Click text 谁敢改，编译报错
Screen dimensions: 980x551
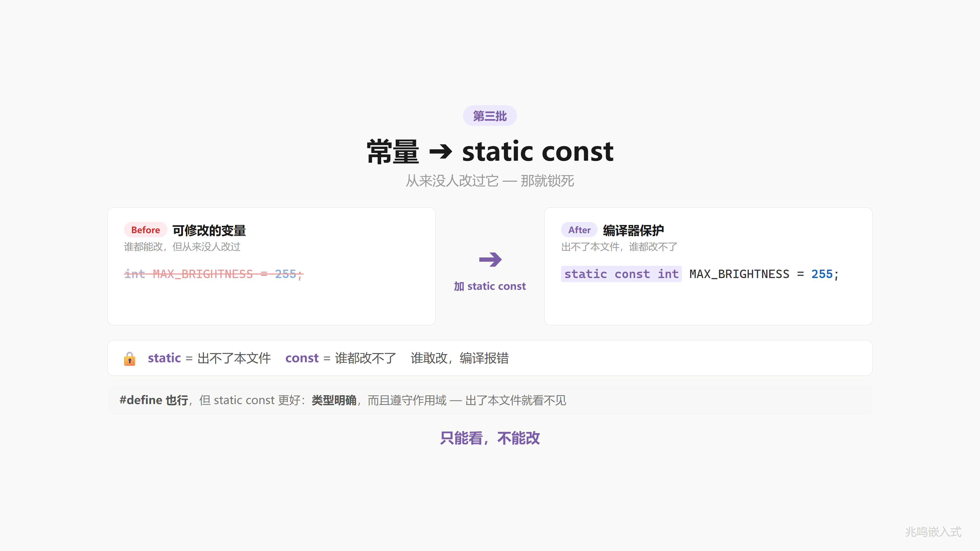coord(460,358)
